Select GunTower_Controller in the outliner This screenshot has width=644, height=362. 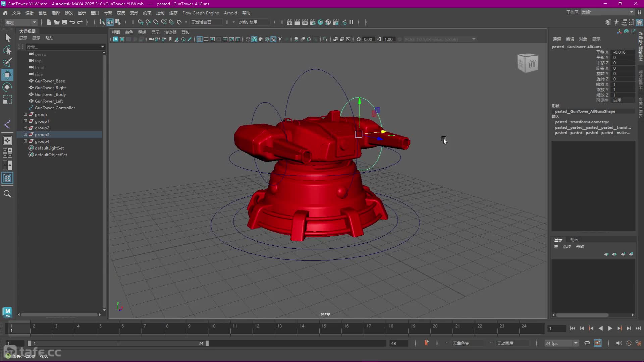(55, 108)
